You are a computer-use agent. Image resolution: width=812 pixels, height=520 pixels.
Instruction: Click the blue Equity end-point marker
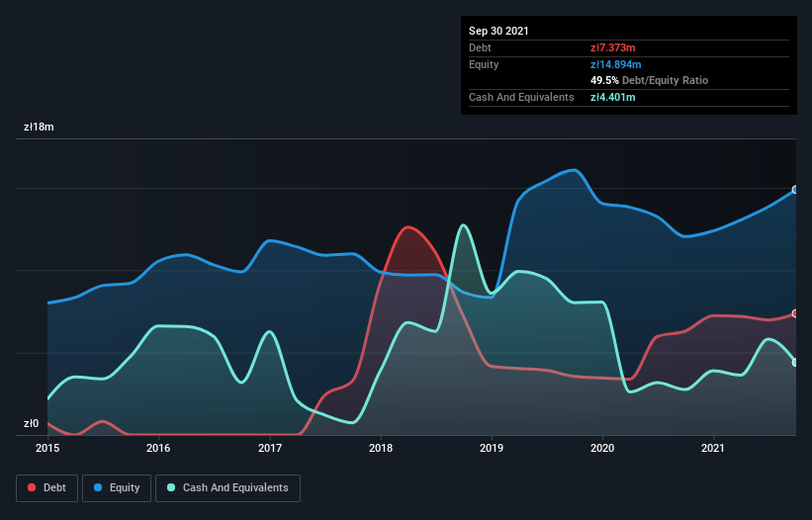pos(795,190)
